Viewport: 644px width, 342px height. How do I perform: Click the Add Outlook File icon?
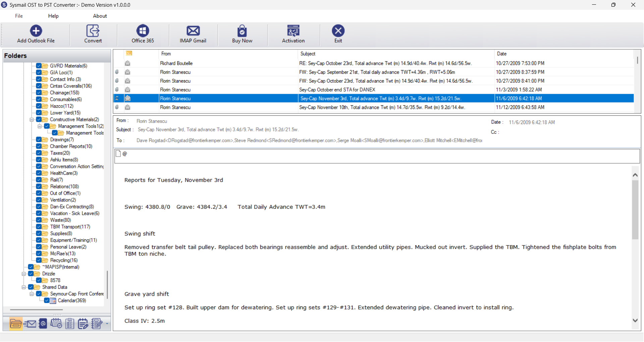point(36,31)
